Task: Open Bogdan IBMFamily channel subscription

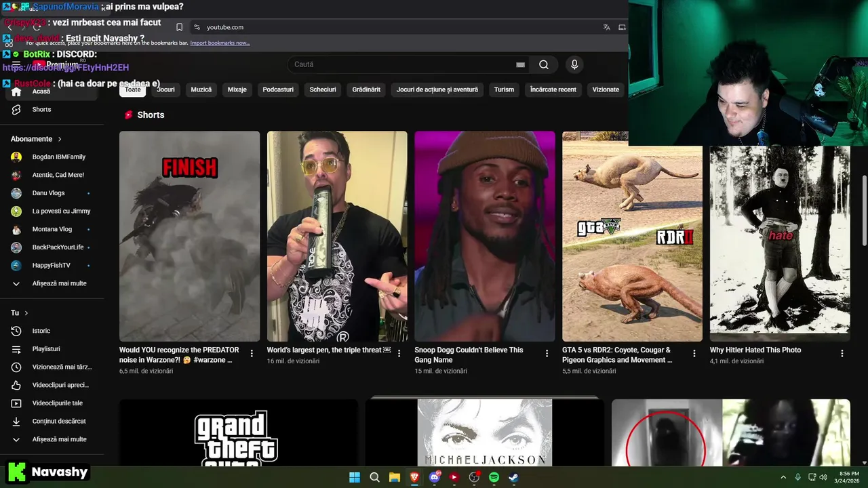Action: coord(52,157)
